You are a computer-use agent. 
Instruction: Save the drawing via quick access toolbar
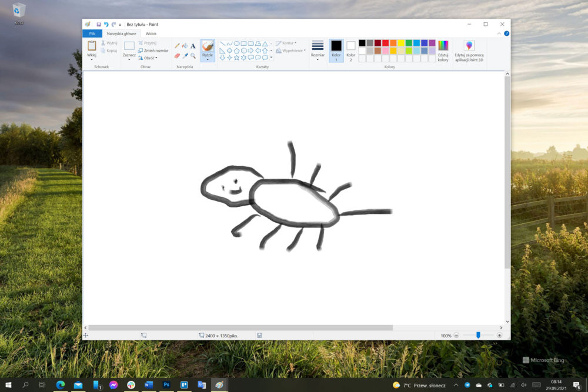99,24
